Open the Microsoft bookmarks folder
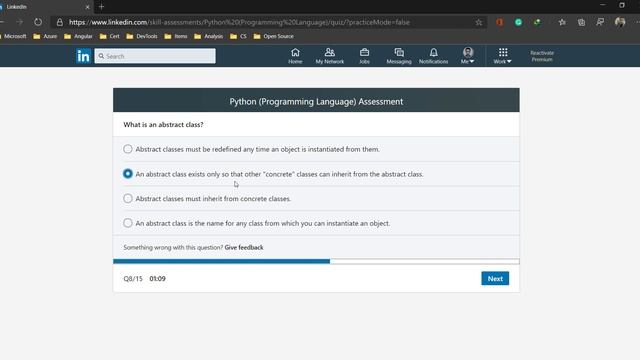 tap(14, 36)
